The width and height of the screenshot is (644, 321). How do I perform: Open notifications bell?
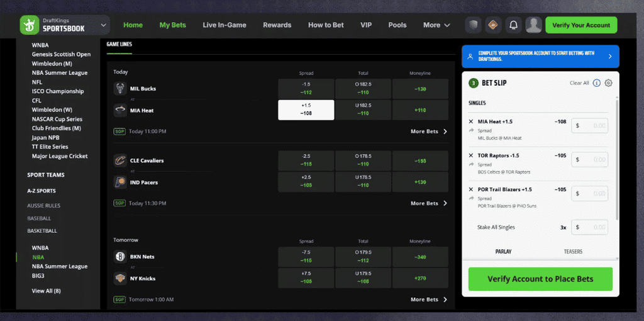coord(513,25)
